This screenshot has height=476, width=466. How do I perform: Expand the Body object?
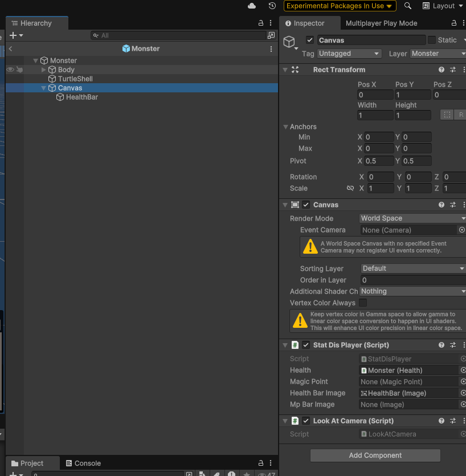point(43,70)
